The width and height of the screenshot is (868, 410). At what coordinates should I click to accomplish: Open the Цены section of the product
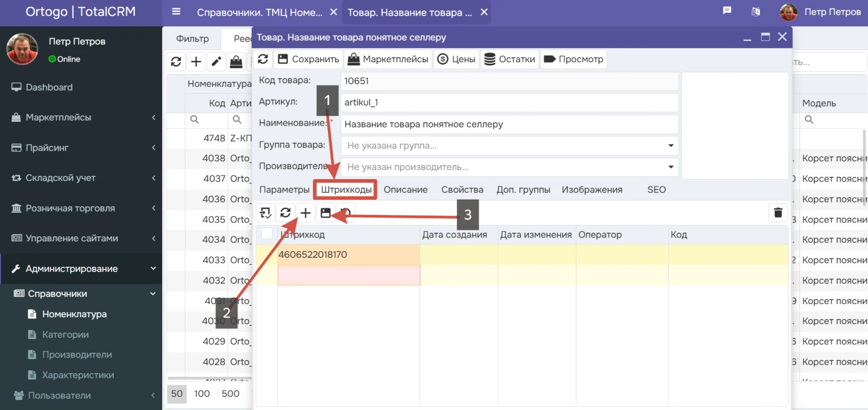coord(457,59)
